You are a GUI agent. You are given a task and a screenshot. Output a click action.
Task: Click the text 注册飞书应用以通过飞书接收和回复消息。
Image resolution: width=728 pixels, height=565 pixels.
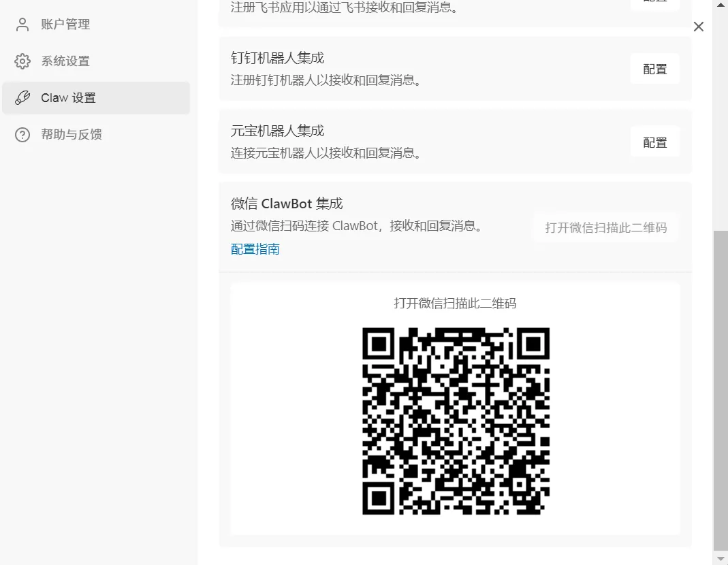coord(345,7)
